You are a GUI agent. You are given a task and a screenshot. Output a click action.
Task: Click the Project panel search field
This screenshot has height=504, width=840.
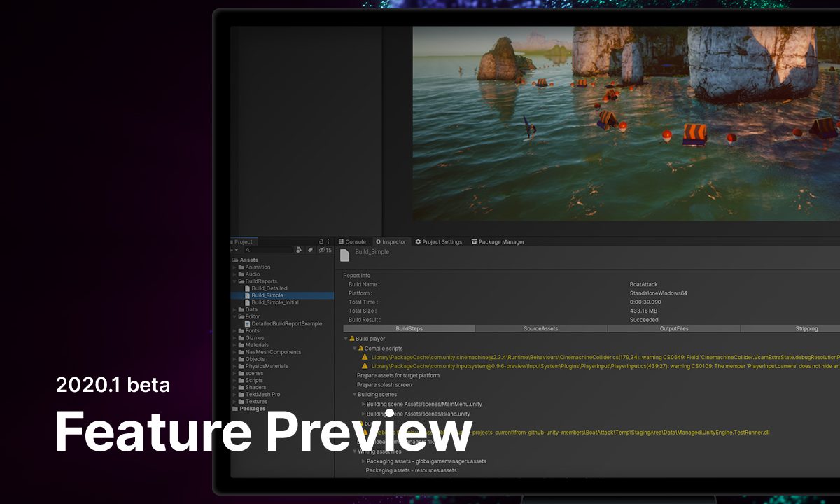[x=268, y=250]
